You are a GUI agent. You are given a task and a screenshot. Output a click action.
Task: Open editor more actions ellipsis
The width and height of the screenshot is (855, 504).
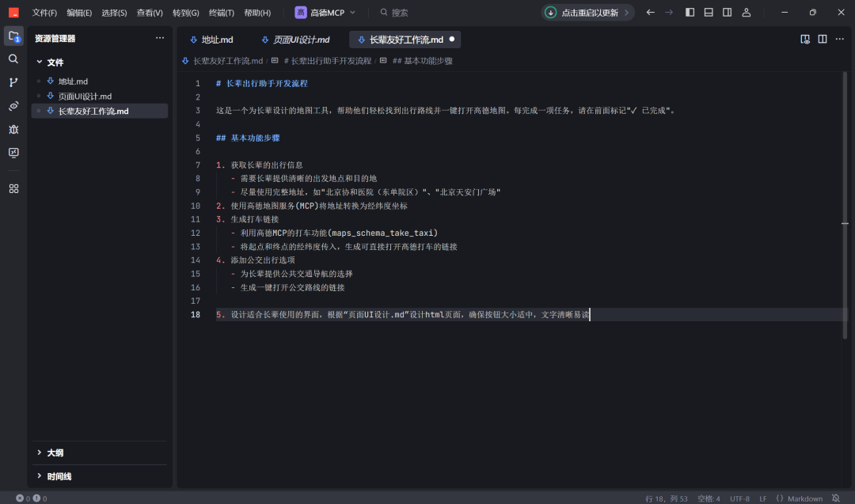pos(840,39)
